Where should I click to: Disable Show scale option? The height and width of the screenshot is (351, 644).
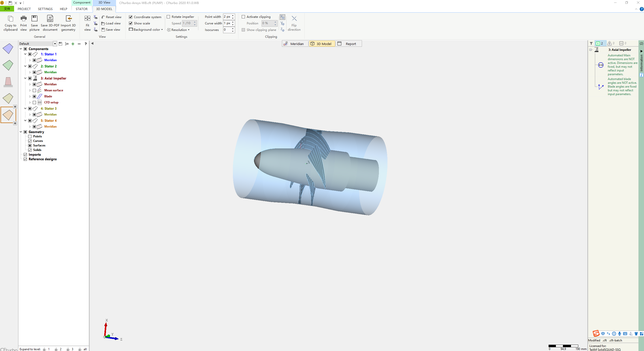(130, 23)
